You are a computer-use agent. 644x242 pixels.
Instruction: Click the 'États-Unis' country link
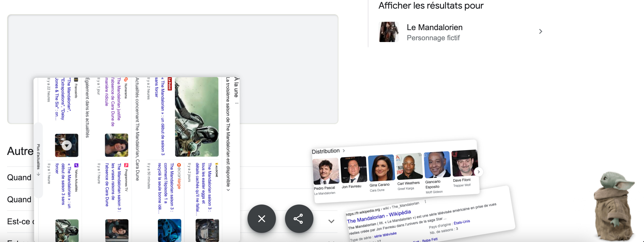coord(462,222)
